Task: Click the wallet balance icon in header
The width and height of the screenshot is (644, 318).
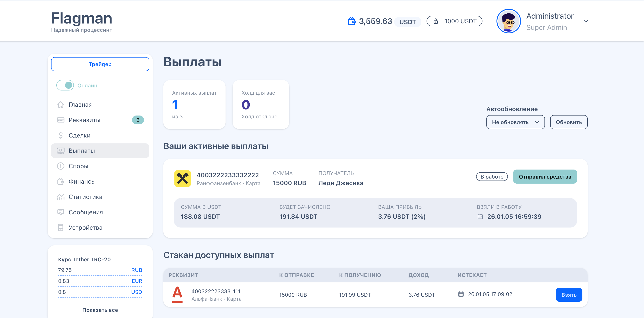Action: coord(351,21)
